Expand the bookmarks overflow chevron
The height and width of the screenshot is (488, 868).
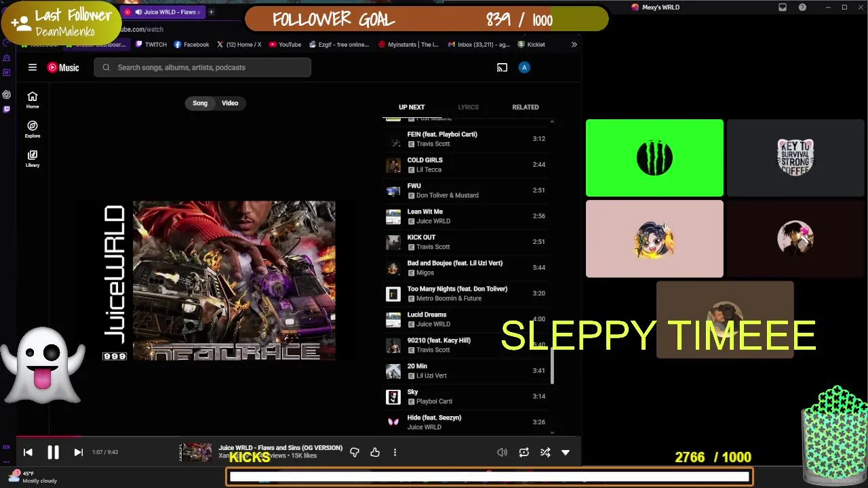pyautogui.click(x=574, y=45)
